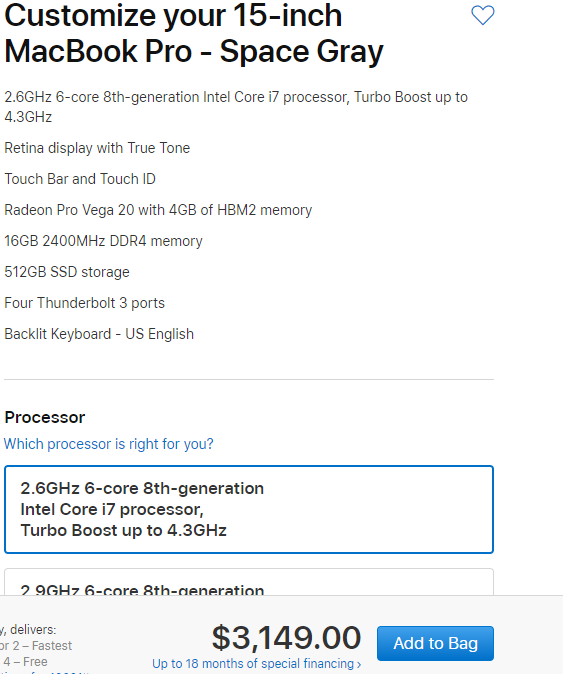This screenshot has width=563, height=674.
Task: Click the 'Fastest' delivery option text
Action: (x=52, y=646)
